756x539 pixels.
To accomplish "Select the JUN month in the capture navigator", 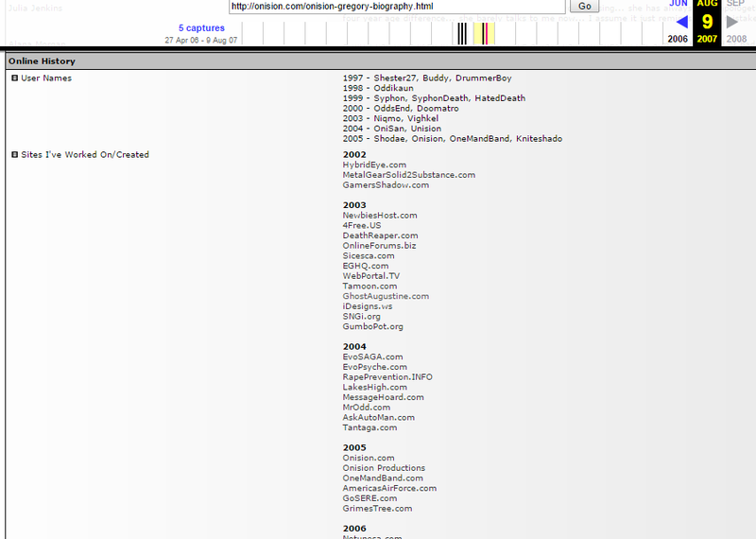I will pos(679,4).
